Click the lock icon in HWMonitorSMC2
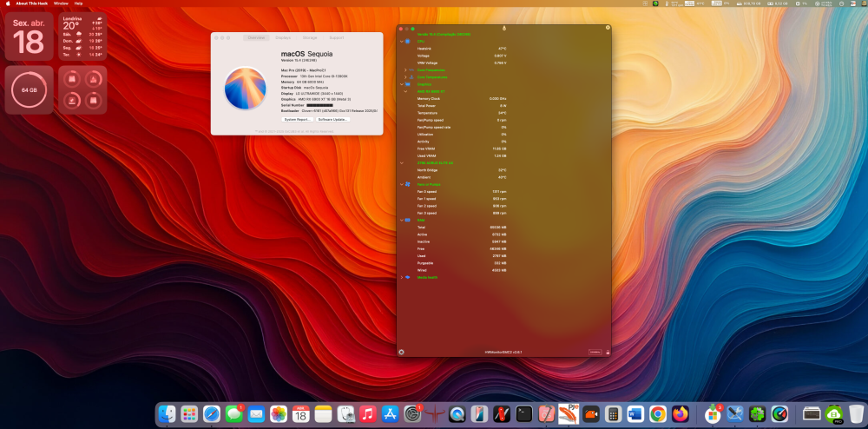The width and height of the screenshot is (868, 429). point(608,352)
